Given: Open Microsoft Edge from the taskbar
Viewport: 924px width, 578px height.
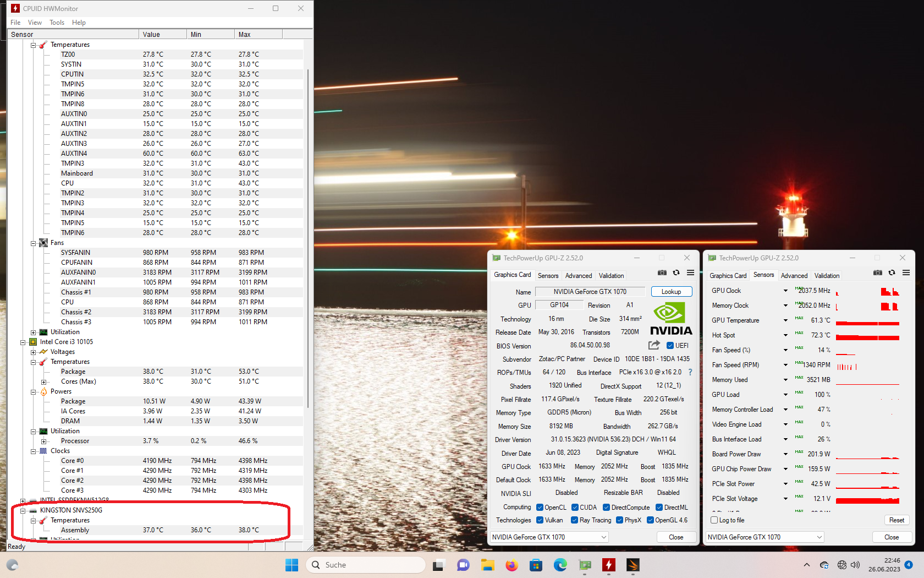Looking at the screenshot, I should coord(560,565).
